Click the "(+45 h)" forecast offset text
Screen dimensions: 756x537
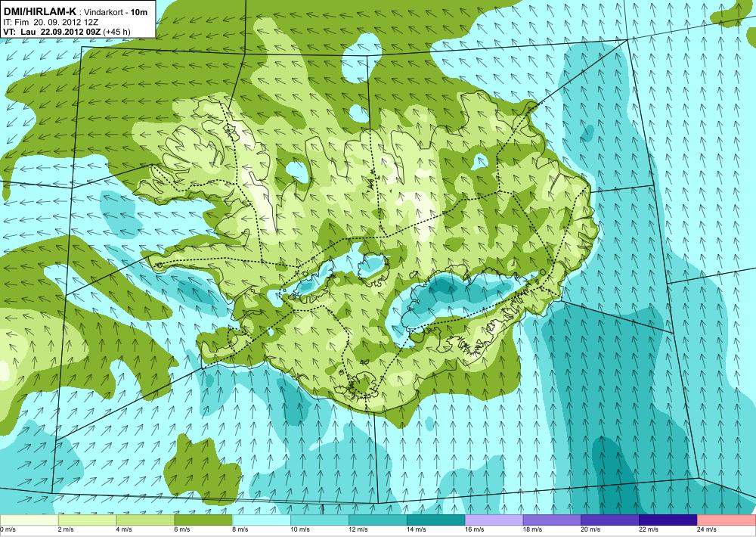(116, 32)
